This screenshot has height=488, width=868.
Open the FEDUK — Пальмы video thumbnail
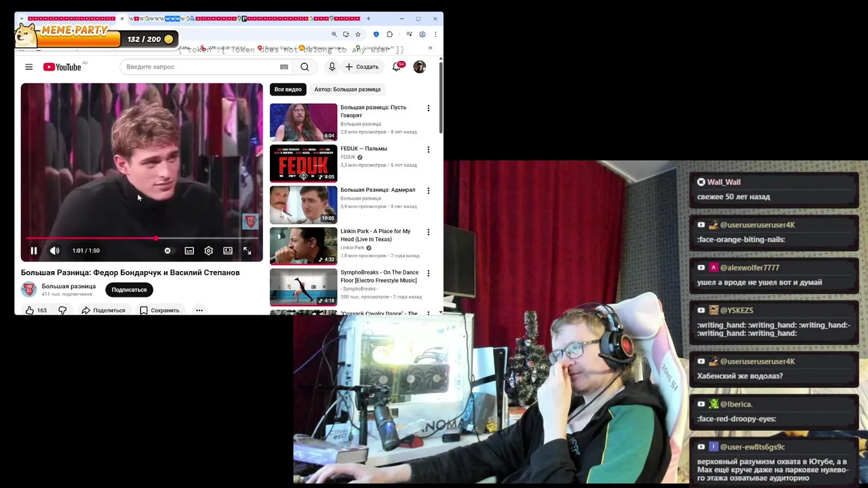[303, 163]
